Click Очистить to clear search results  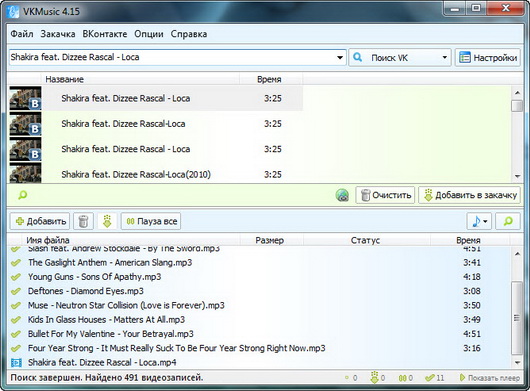[x=385, y=195]
